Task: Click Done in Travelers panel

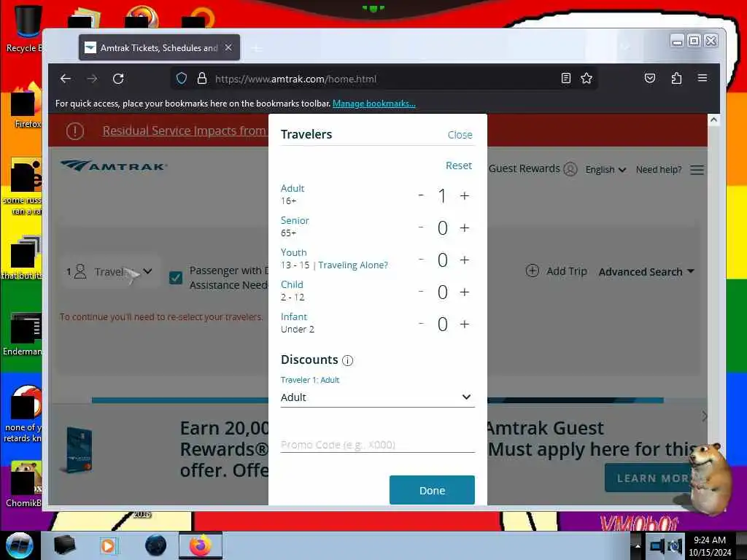Action: [432, 490]
